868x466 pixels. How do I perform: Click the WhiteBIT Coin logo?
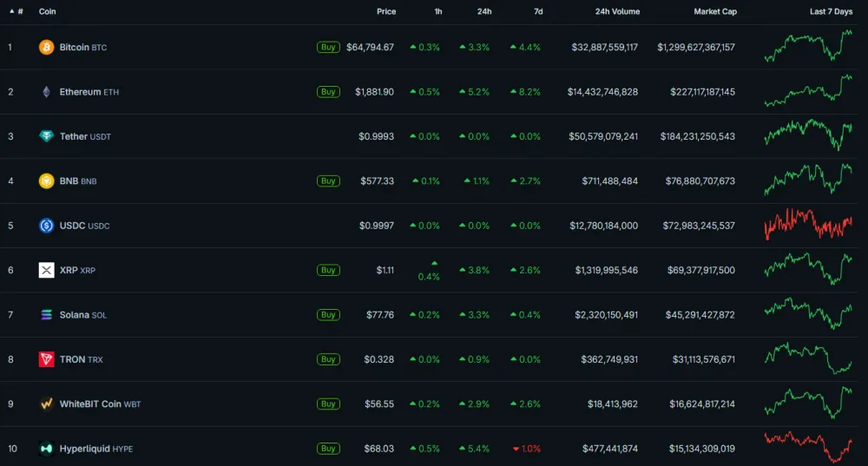point(47,404)
